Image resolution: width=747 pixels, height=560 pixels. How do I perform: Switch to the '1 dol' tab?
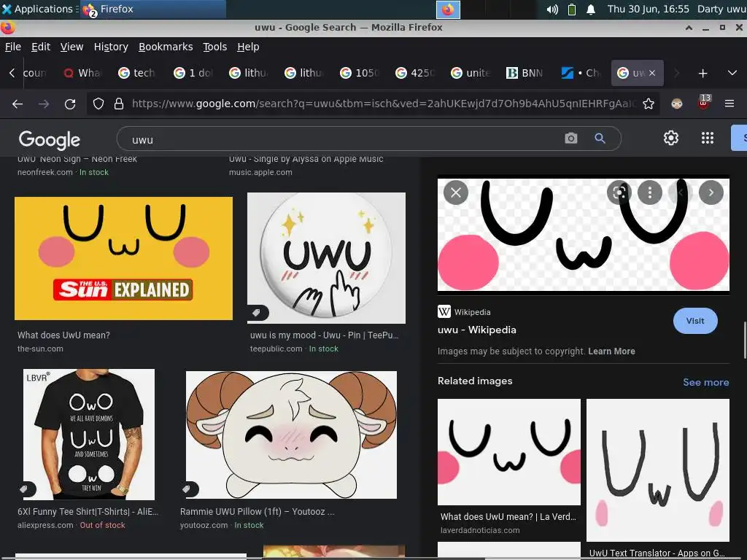coord(193,73)
